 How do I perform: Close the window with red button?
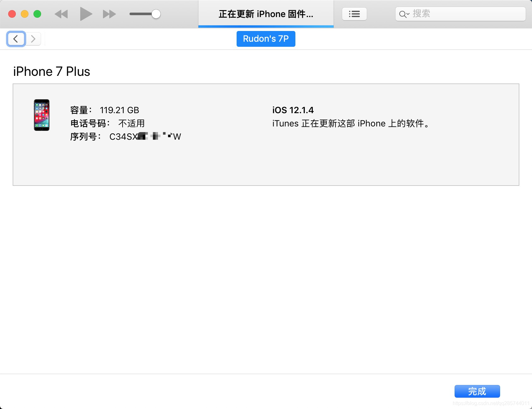(12, 14)
